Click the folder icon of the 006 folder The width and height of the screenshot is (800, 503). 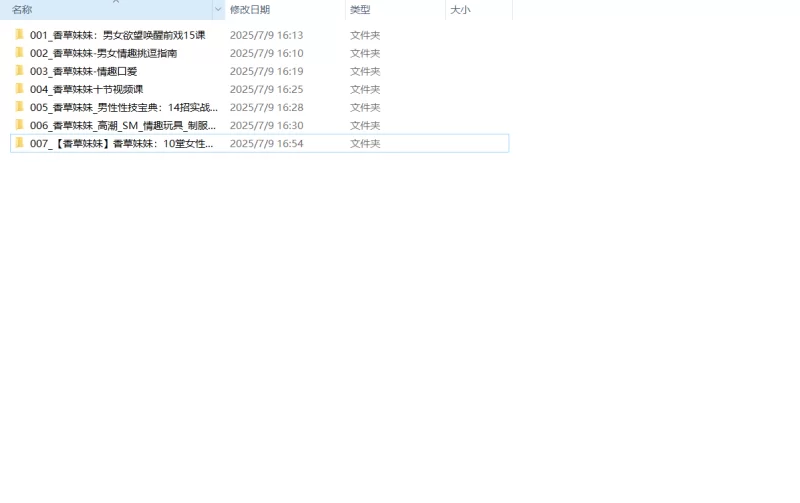(x=19, y=125)
